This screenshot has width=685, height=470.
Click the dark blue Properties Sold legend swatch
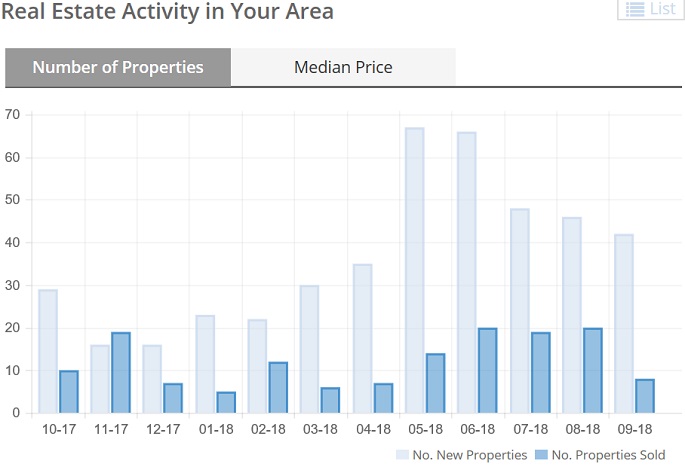click(x=541, y=455)
